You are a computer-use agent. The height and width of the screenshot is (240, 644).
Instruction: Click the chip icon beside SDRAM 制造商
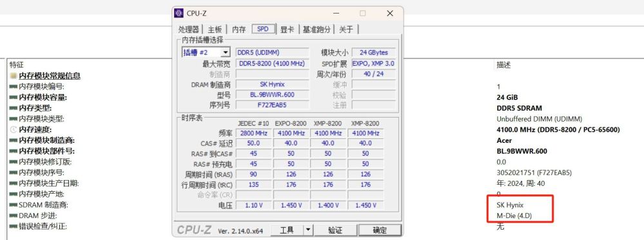(x=14, y=205)
